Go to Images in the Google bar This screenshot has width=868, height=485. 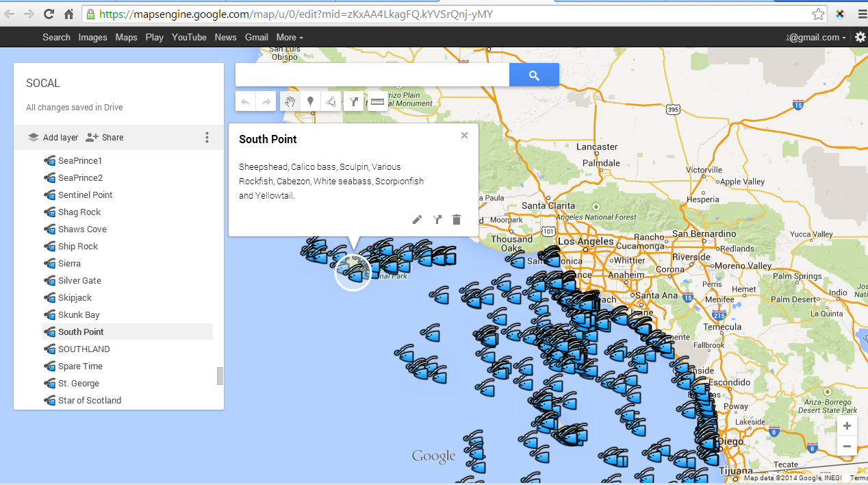[x=92, y=38]
